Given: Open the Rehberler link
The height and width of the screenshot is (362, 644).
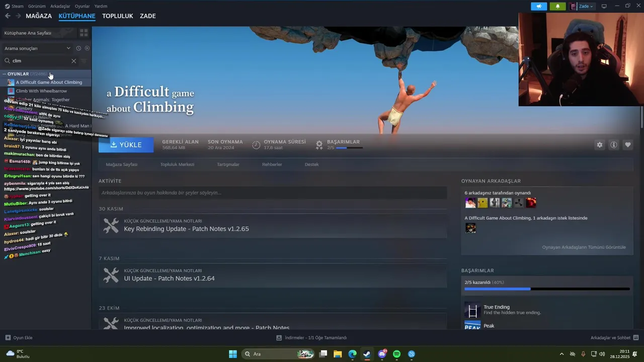Looking at the screenshot, I should (272, 164).
